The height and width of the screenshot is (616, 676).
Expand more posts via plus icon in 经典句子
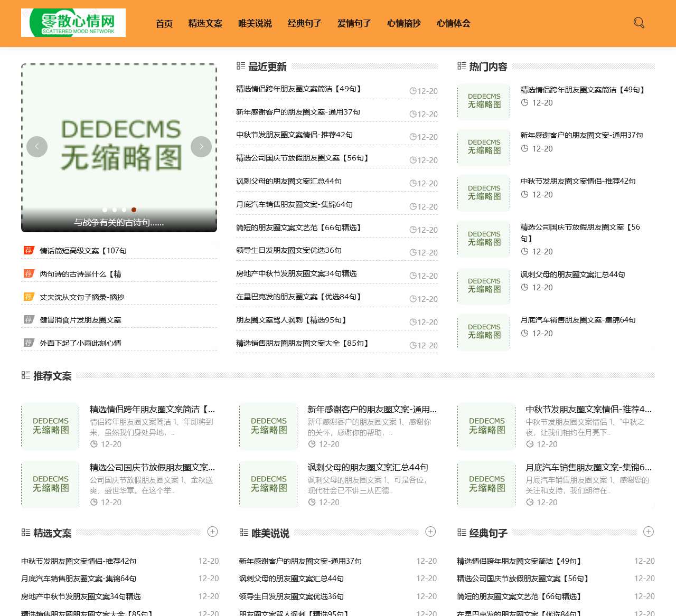click(x=649, y=532)
